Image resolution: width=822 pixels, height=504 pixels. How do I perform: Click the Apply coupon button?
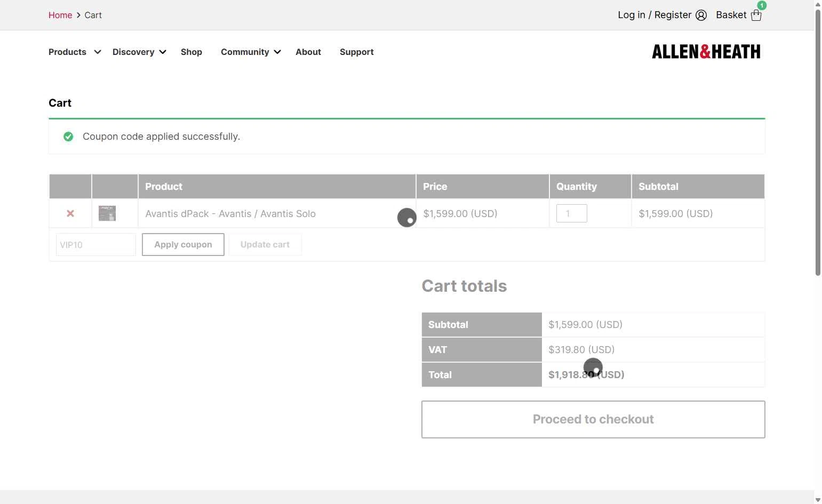click(x=183, y=244)
